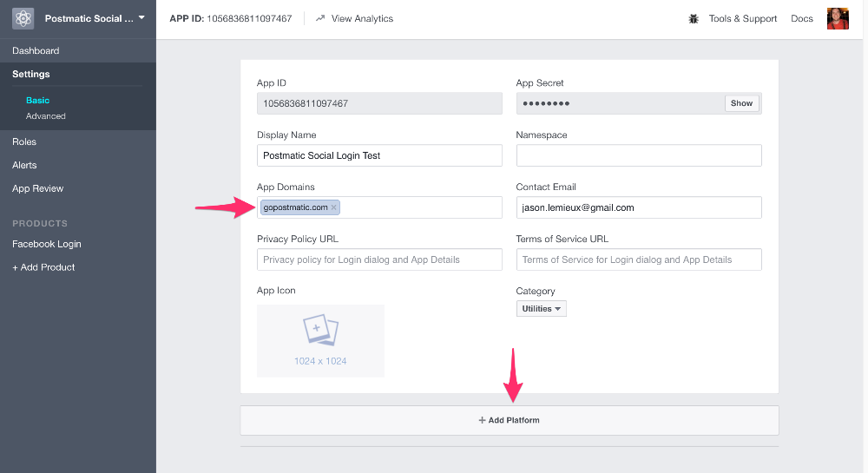Open the Postmatic Social app switcher dropdown
The height and width of the screenshot is (473, 868).
(95, 18)
